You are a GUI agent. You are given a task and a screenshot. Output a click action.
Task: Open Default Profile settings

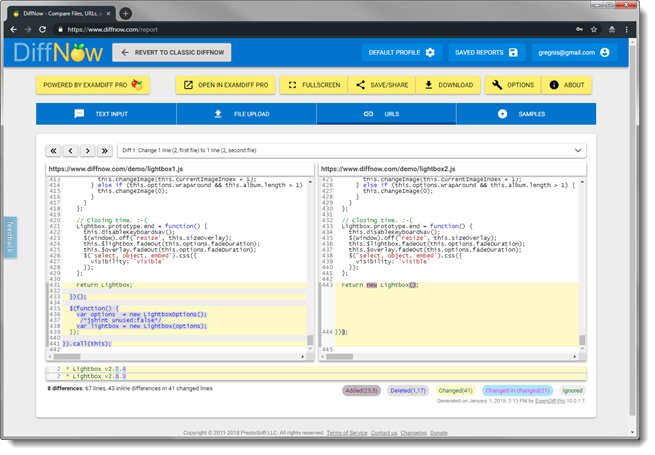coord(402,53)
